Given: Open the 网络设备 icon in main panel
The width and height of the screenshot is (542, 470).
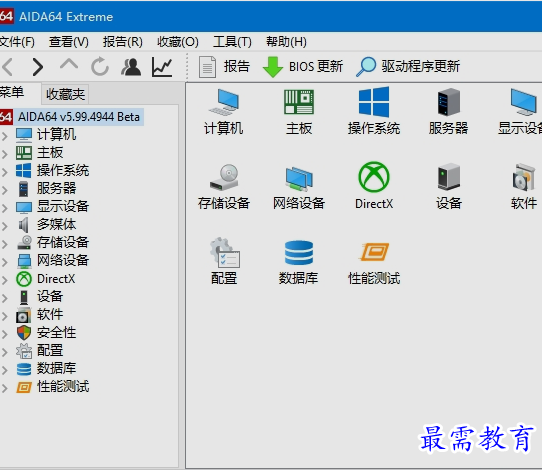Looking at the screenshot, I should coord(299,187).
